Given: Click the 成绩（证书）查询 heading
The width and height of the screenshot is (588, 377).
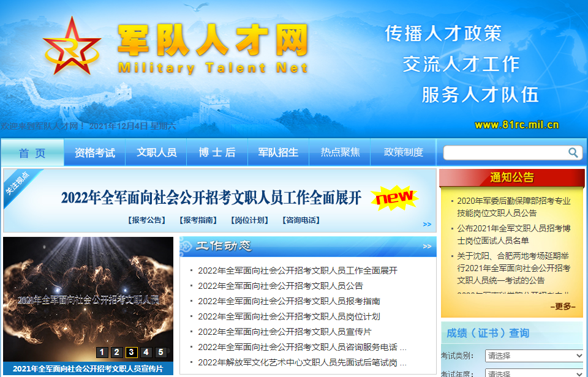Looking at the screenshot, I should (488, 333).
